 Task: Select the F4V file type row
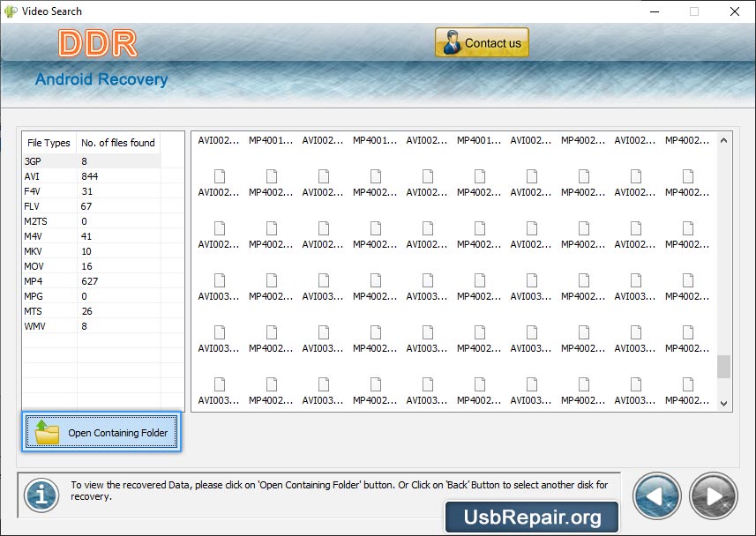coord(92,191)
